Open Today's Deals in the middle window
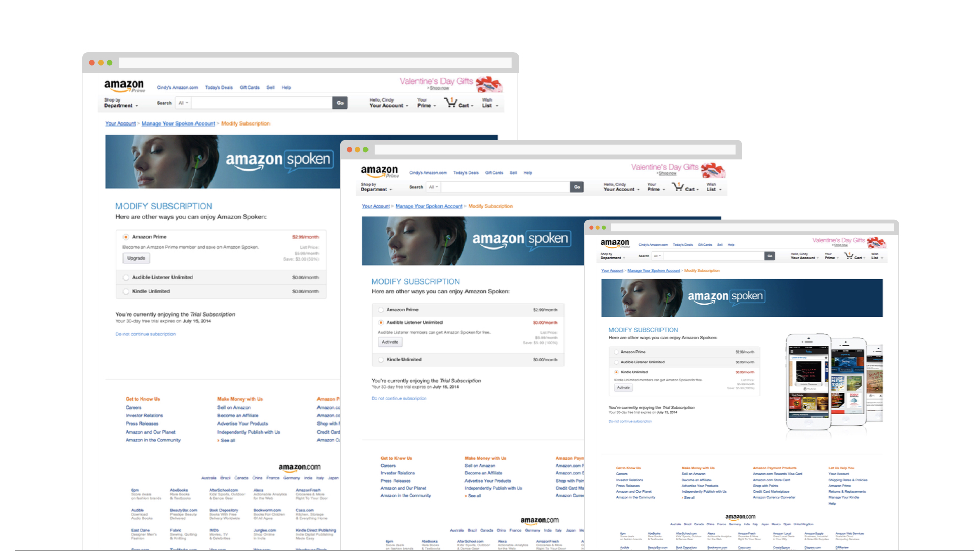Viewport: 980px width, 551px height. pos(466,173)
